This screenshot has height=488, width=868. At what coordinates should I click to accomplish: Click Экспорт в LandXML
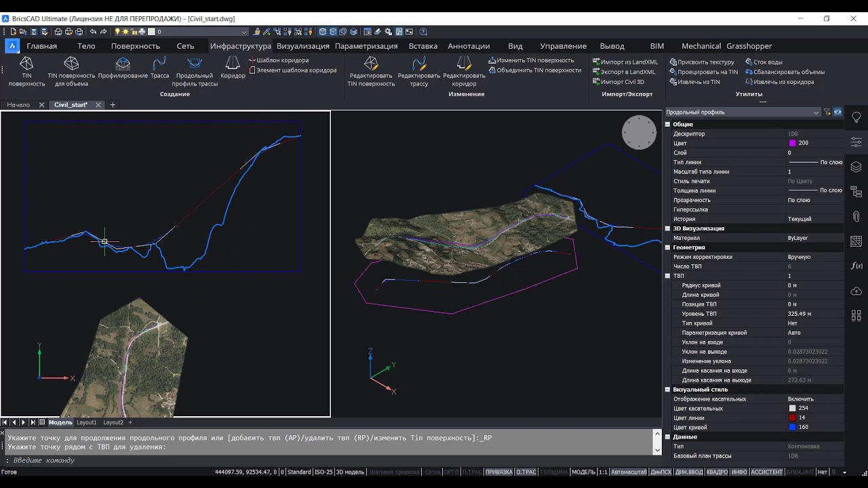624,72
